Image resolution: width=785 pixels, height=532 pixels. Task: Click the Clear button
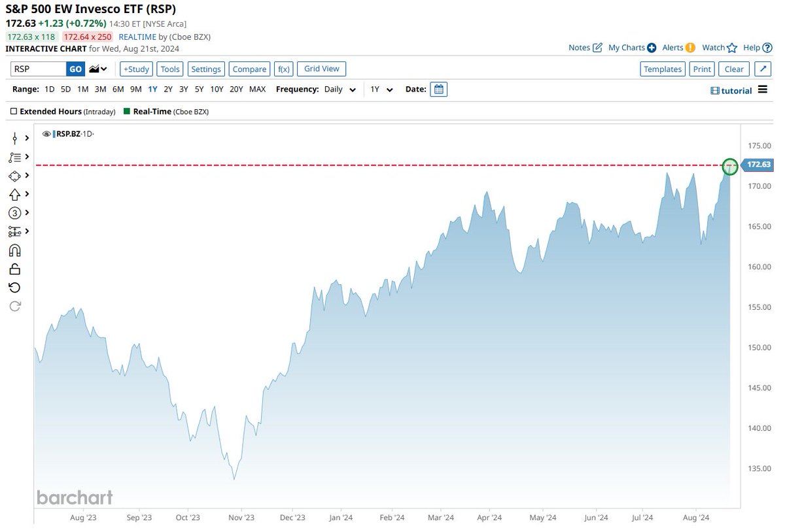(734, 69)
